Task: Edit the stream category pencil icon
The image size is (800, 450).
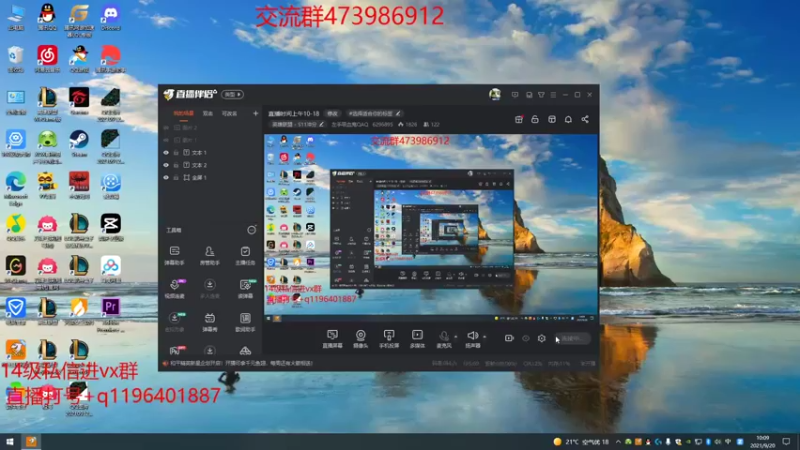Action: pyautogui.click(x=321, y=124)
